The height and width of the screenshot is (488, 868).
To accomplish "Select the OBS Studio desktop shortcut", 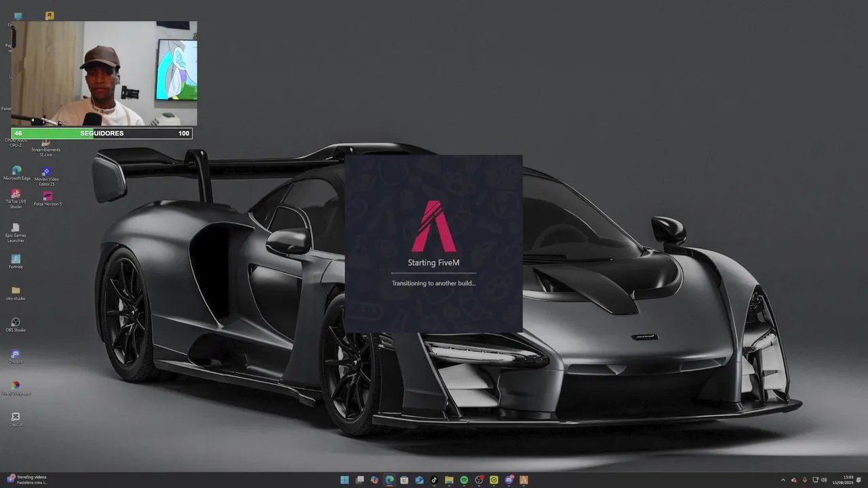I will tap(16, 325).
